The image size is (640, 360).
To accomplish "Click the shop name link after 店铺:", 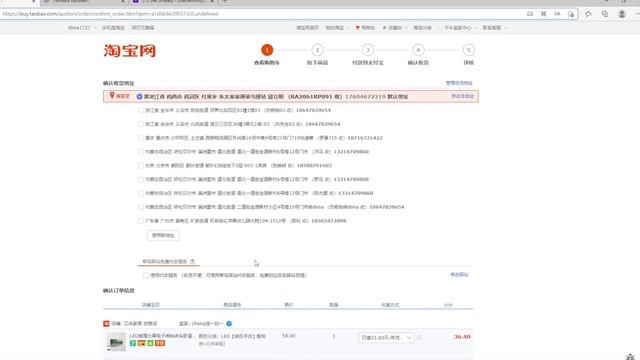I will click(140, 323).
